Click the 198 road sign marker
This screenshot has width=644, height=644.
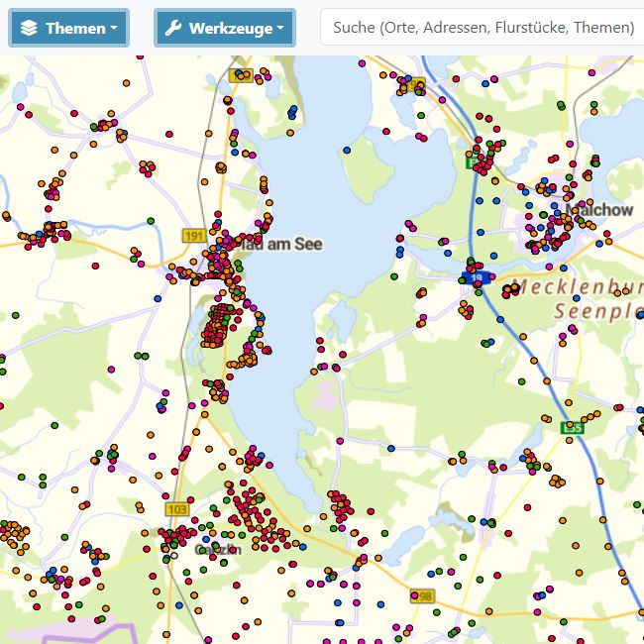tap(422, 595)
